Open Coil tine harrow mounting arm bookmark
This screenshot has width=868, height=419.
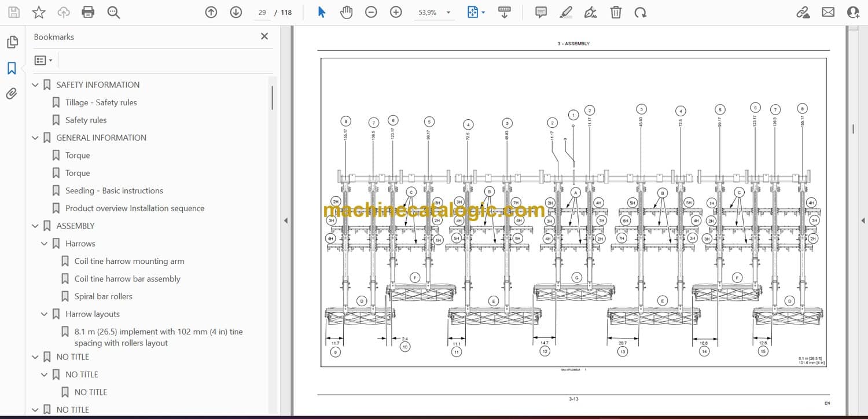click(130, 262)
